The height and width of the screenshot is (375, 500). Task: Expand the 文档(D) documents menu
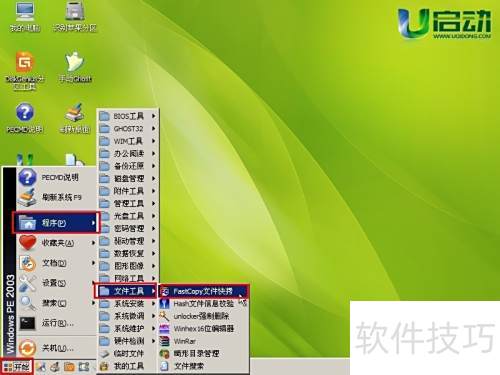point(57,263)
